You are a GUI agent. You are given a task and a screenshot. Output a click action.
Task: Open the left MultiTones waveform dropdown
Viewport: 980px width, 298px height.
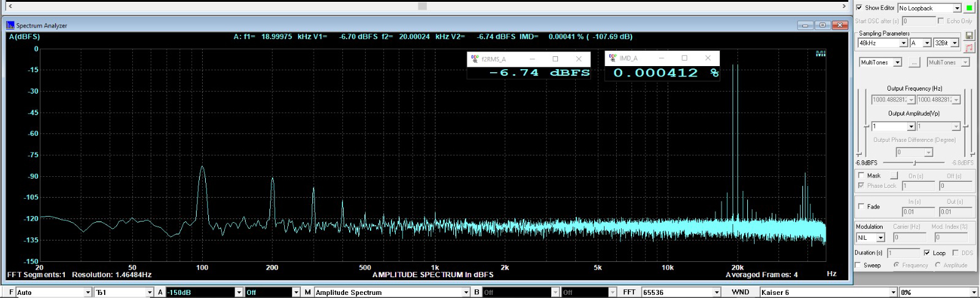point(897,62)
